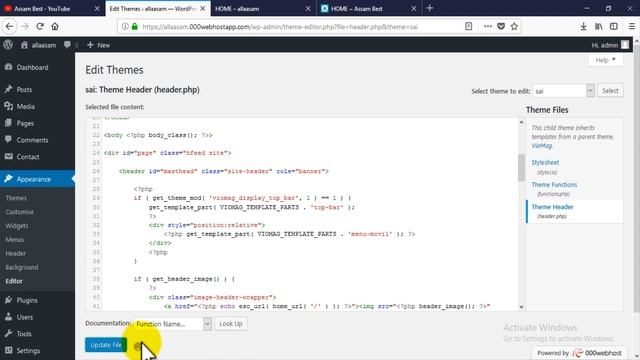The image size is (640, 360).
Task: Open the Firefox hamburger menu
Action: tap(632, 27)
